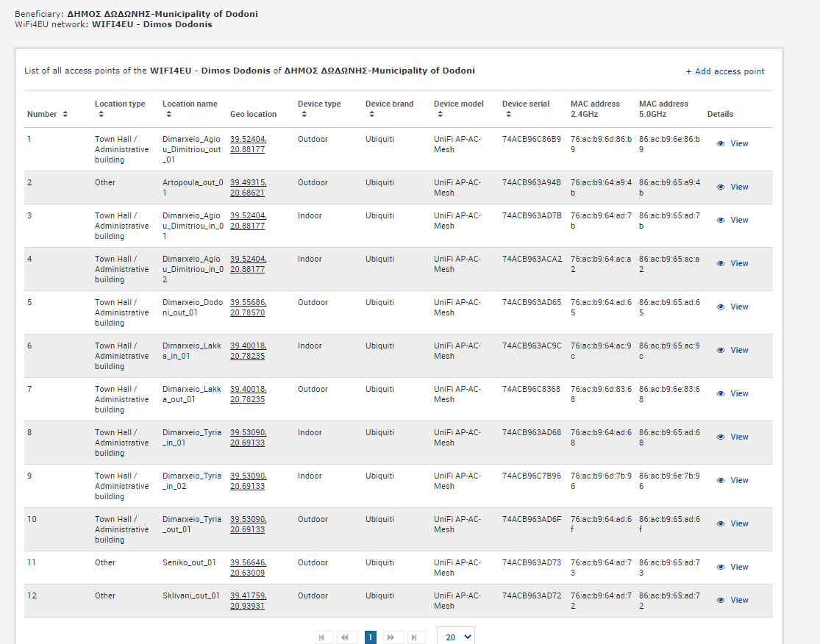The width and height of the screenshot is (820, 644).
Task: Sort by Device brand column
Action: pyautogui.click(x=371, y=114)
